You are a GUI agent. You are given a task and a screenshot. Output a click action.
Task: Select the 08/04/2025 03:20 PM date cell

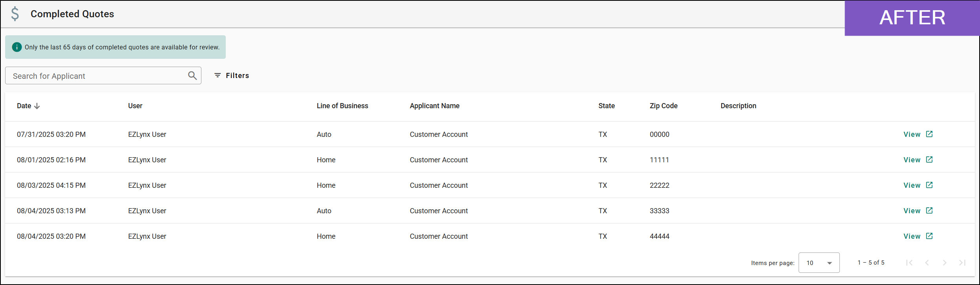pyautogui.click(x=51, y=236)
